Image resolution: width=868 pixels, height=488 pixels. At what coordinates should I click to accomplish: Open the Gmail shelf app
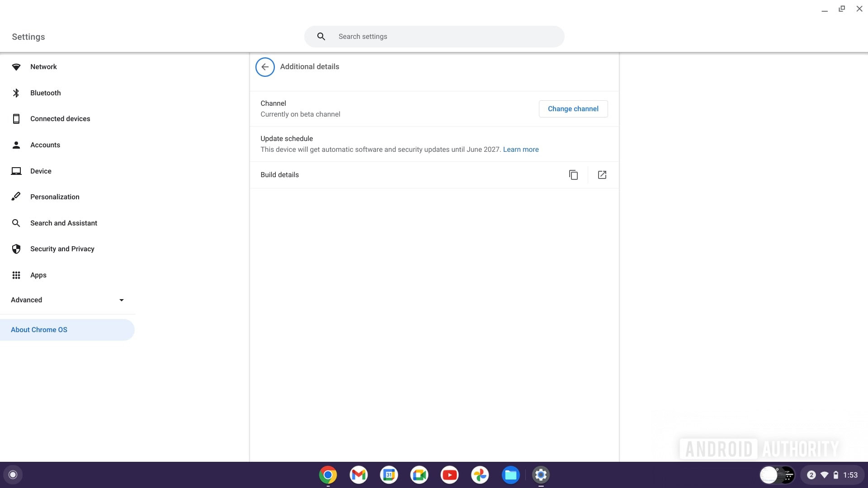pos(359,475)
